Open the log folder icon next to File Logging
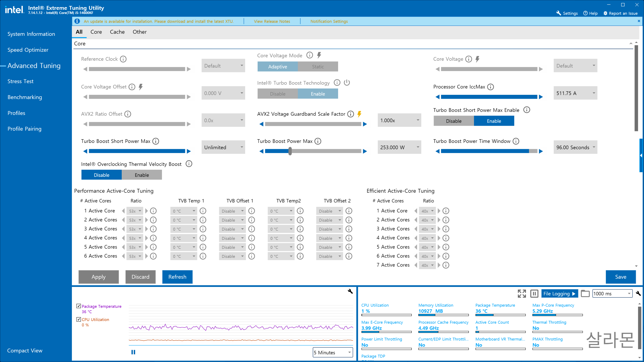This screenshot has height=362, width=644. (x=585, y=294)
